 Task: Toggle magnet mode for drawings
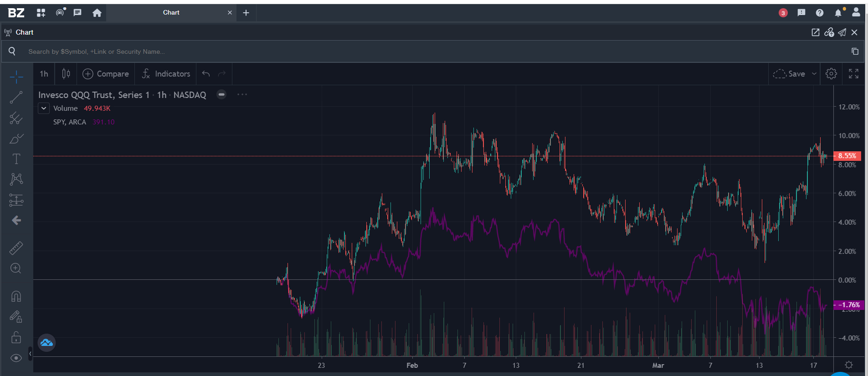point(16,296)
